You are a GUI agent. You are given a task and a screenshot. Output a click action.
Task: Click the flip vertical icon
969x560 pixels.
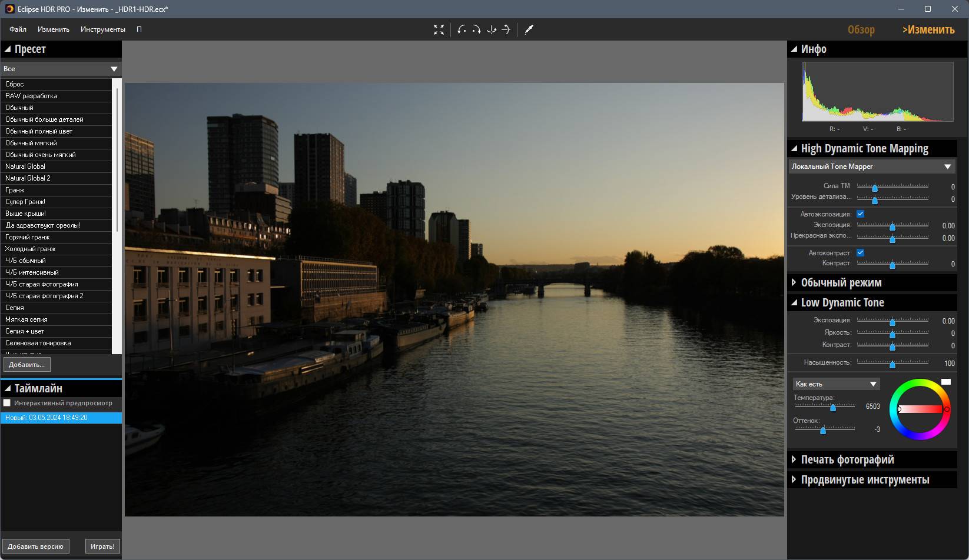coord(506,29)
